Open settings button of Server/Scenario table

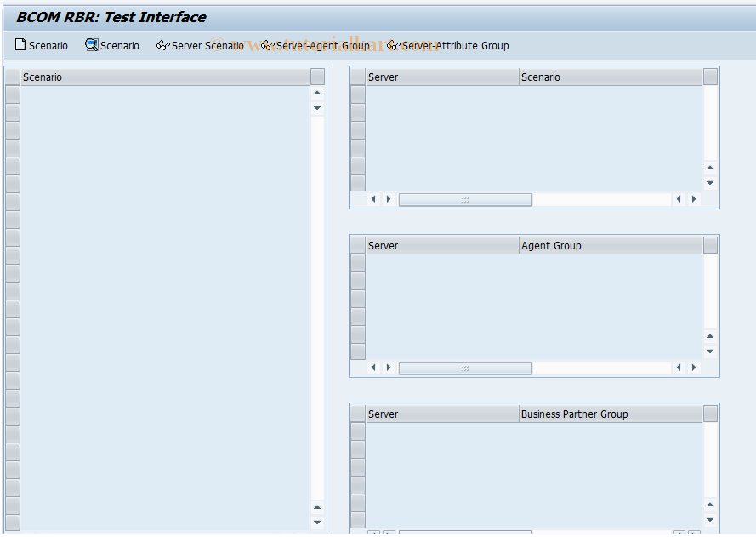pos(711,77)
